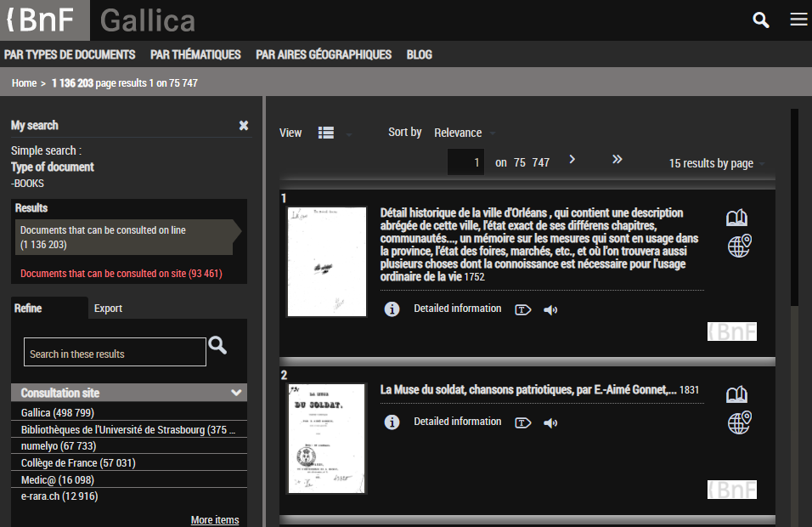Open PAR TYPES DE DOCUMENTS menu
812x527 pixels.
[70, 55]
